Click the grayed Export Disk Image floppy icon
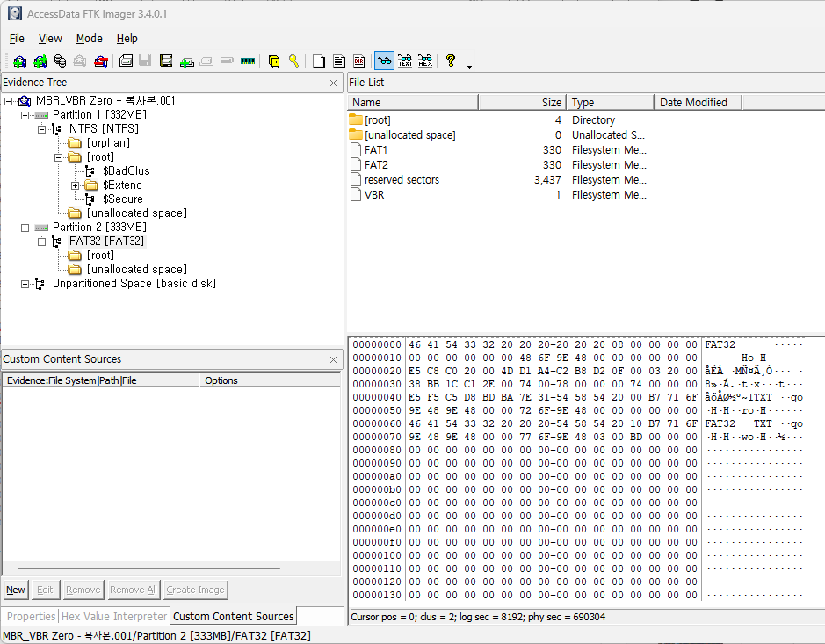Image resolution: width=825 pixels, height=644 pixels. tap(145, 61)
